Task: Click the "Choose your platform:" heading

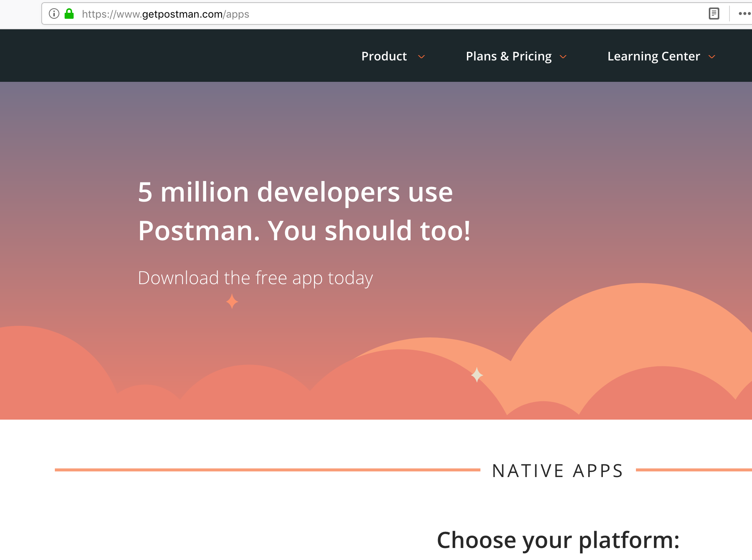Action: (x=558, y=540)
